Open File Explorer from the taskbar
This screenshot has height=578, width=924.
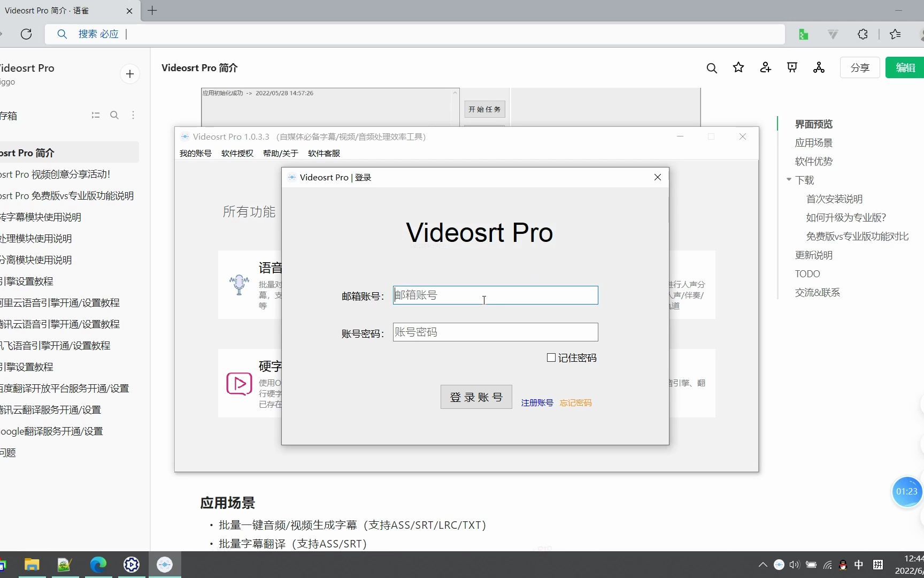click(x=32, y=565)
